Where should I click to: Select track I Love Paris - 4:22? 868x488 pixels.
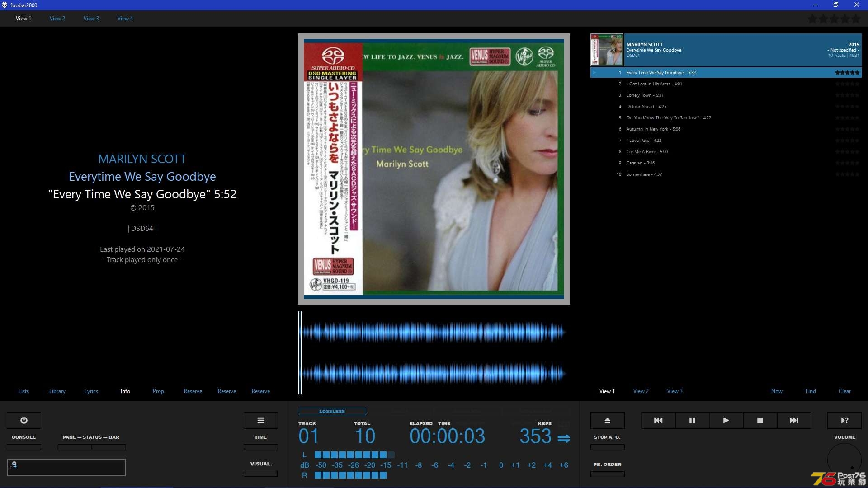click(726, 141)
